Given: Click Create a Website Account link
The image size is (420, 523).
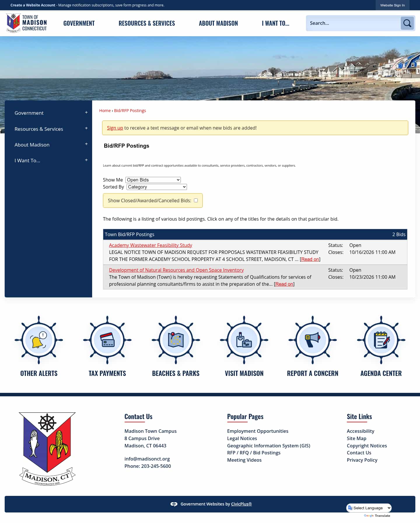Looking at the screenshot, I should 33,5.
